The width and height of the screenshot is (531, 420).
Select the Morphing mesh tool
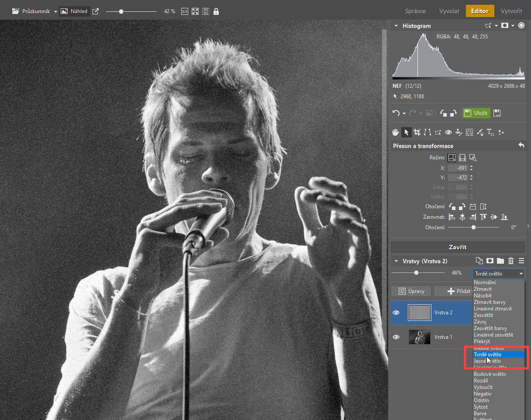(469, 132)
